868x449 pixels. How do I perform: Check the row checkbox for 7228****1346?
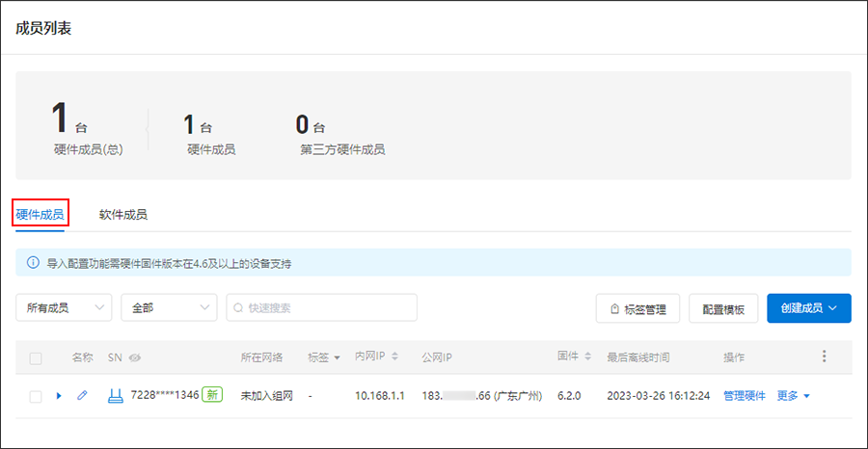click(36, 396)
